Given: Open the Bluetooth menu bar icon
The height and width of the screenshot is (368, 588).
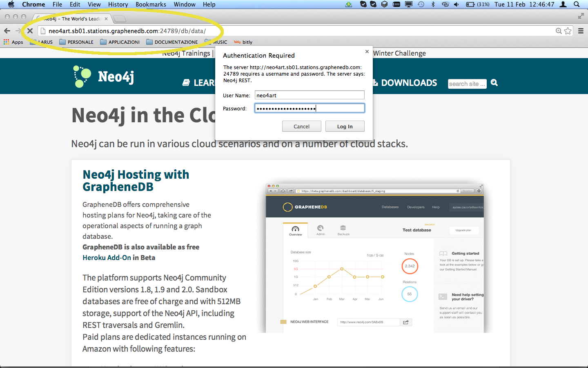Looking at the screenshot, I should (x=433, y=4).
